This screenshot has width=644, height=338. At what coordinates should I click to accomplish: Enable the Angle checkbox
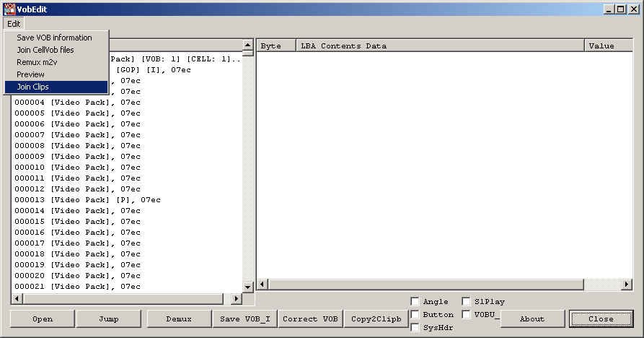415,301
